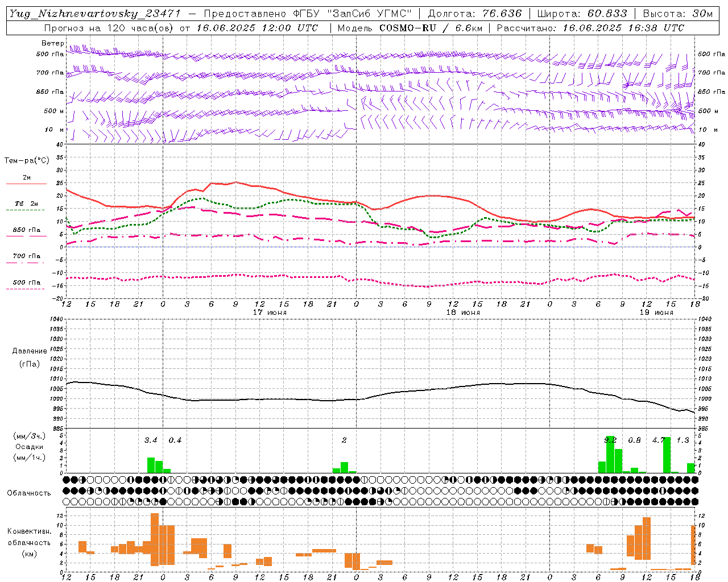728x582 pixels.
Task: Click the tallest green precipitation bar under 9.2
Action: pos(610,455)
